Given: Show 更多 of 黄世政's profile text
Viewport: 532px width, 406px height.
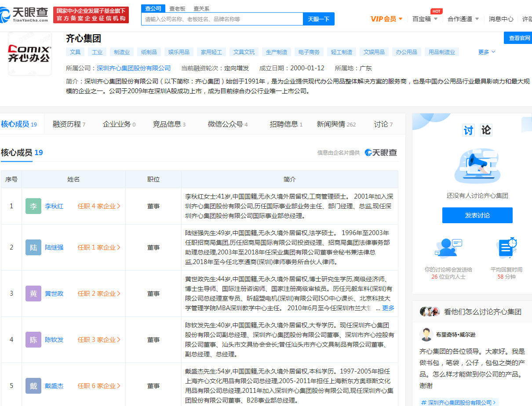Looking at the screenshot, I should (388, 308).
